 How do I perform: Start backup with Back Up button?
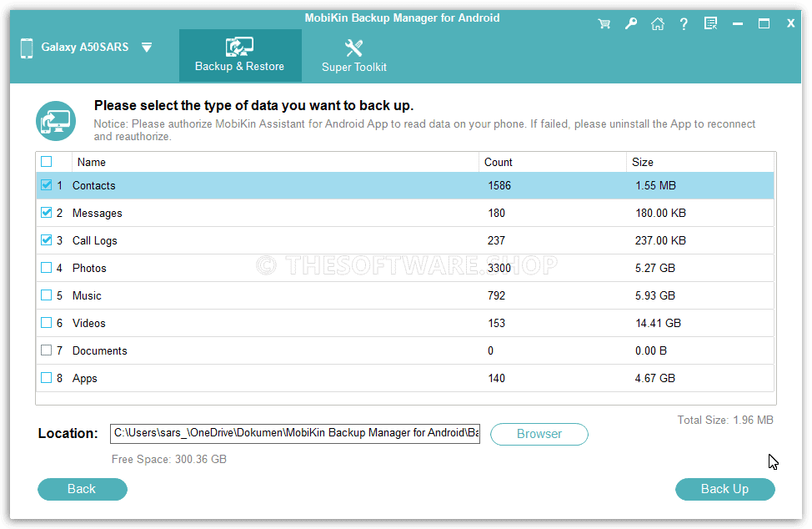click(x=725, y=489)
